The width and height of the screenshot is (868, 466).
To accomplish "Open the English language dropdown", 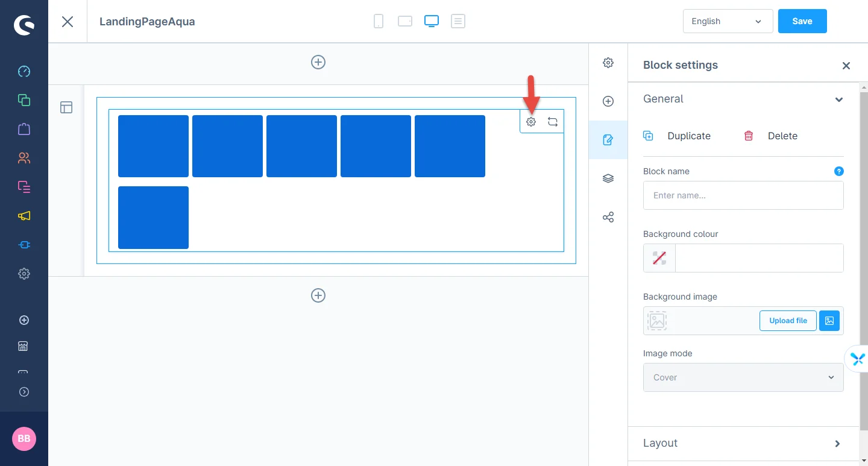I will (x=728, y=21).
